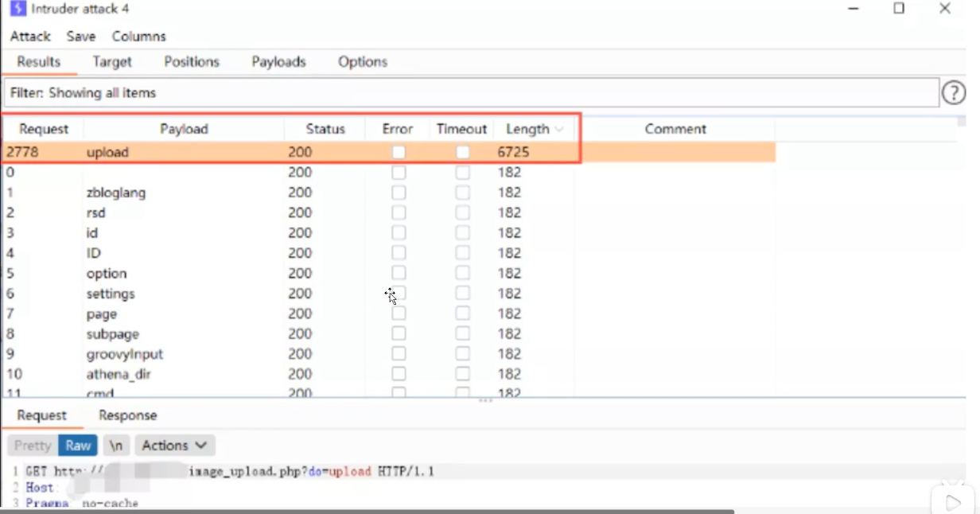Toggle Error checkbox for upload payload row
This screenshot has height=514, width=980.
(x=399, y=152)
